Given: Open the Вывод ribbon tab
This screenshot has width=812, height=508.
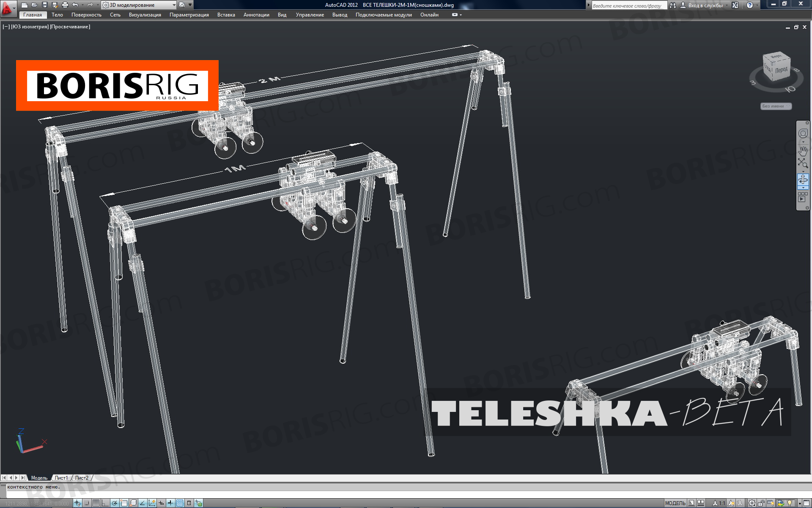Looking at the screenshot, I should [340, 15].
